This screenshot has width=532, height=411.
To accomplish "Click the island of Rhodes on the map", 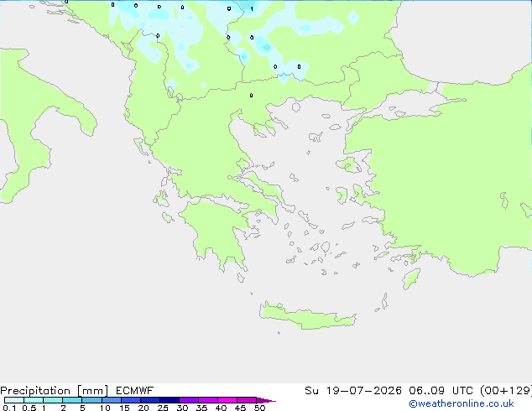I will point(411,278).
